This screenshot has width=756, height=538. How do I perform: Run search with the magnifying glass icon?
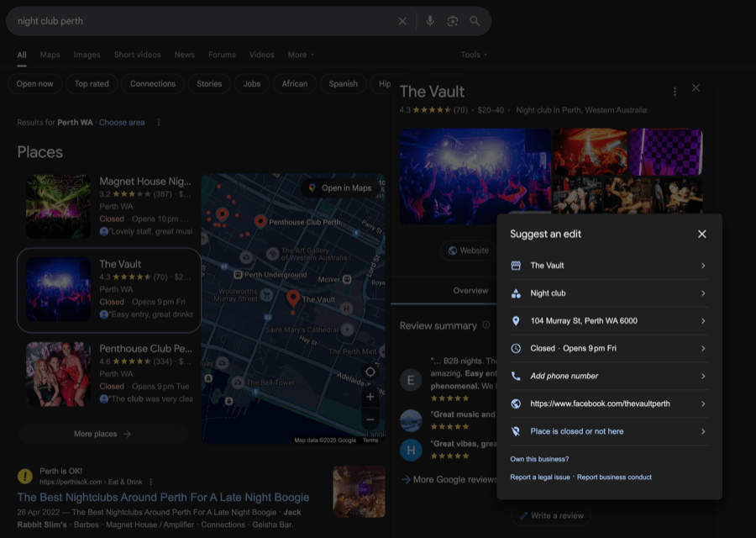(475, 21)
